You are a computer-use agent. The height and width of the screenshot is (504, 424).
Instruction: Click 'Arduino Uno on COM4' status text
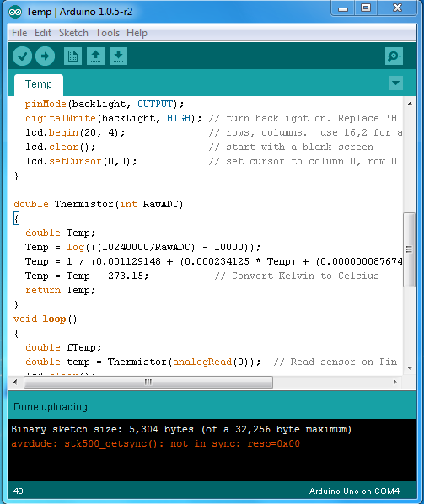pos(354,491)
